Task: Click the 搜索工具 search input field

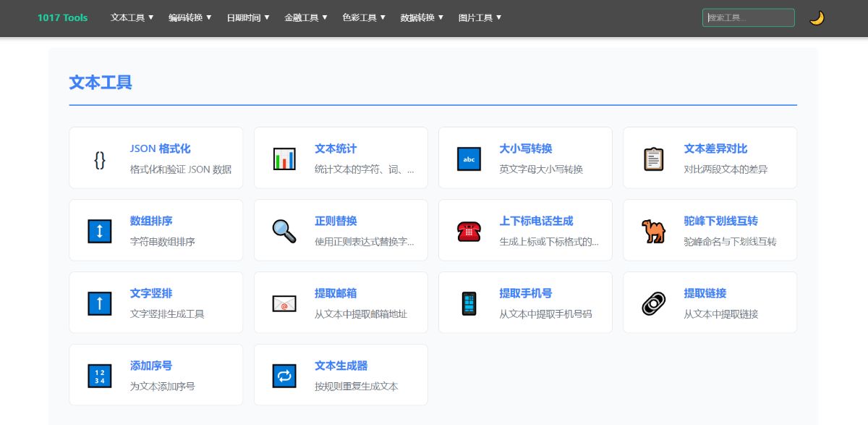Action: point(748,17)
